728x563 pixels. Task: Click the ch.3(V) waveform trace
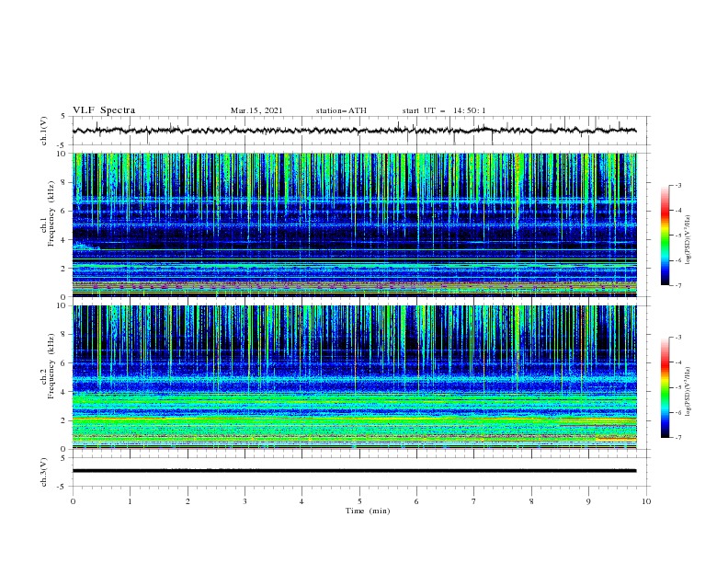coord(354,471)
